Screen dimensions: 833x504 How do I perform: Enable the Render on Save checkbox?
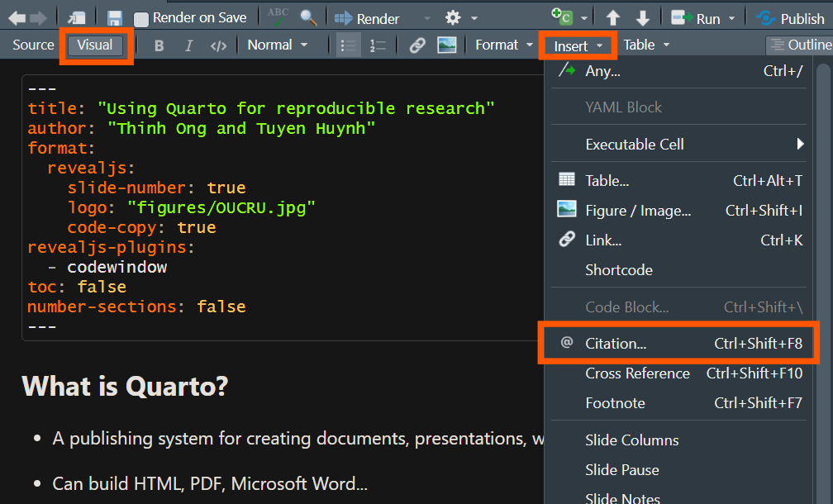coord(141,18)
